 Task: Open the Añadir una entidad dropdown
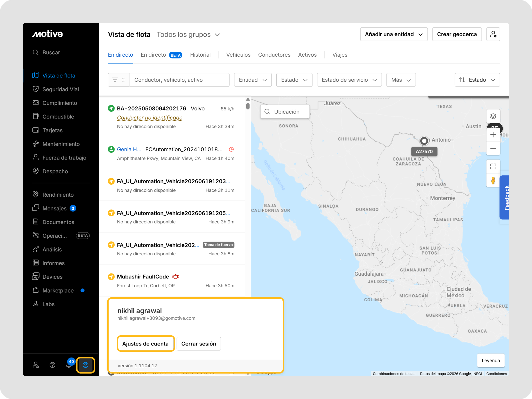394,34
